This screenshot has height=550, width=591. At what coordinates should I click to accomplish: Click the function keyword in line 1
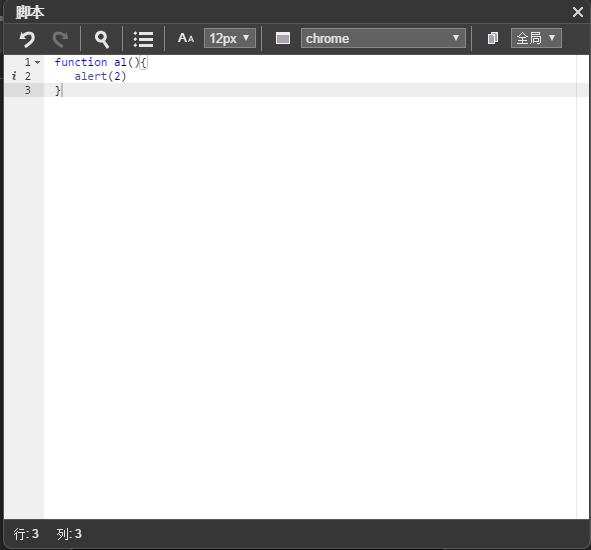(81, 62)
